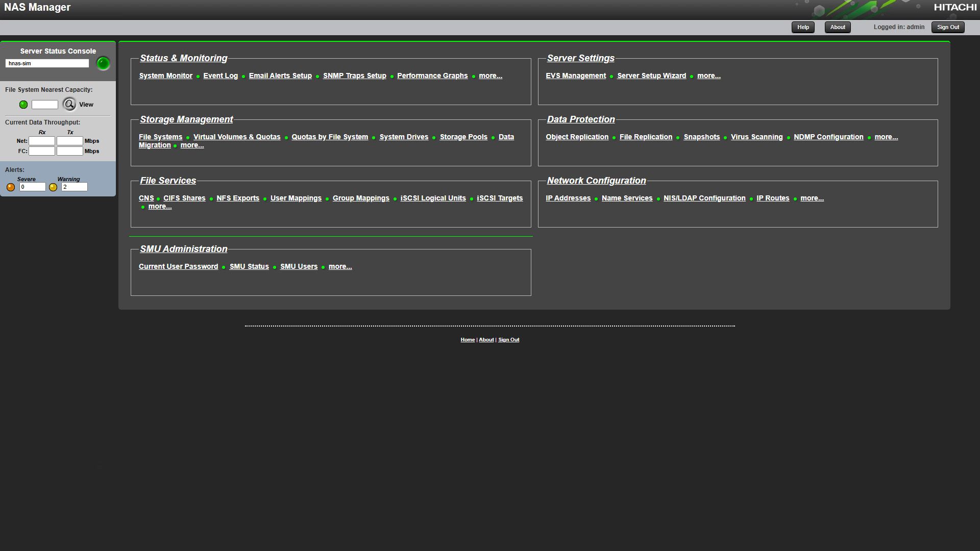Open NIS/LDAP Configuration
The width and height of the screenshot is (980, 551).
tap(704, 198)
